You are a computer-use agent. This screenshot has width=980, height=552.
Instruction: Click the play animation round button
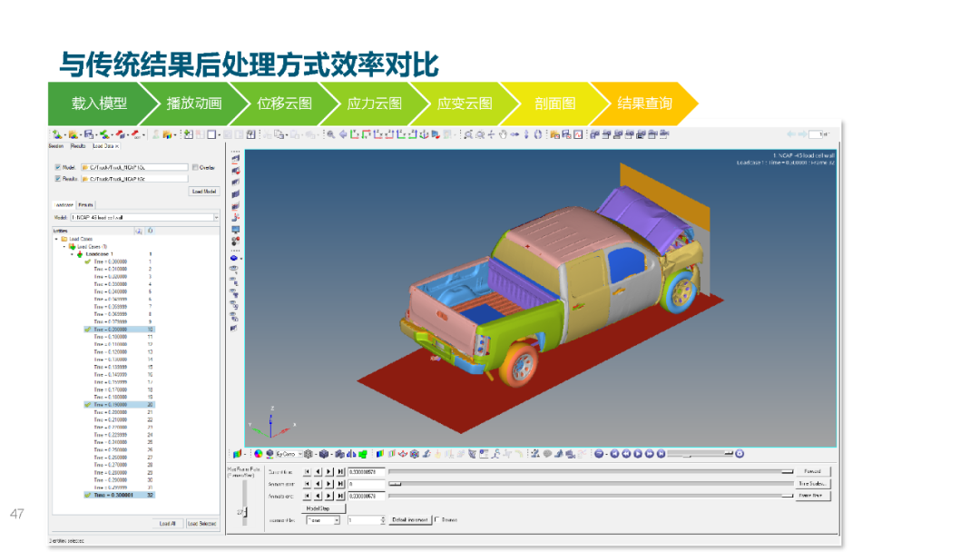(x=638, y=454)
